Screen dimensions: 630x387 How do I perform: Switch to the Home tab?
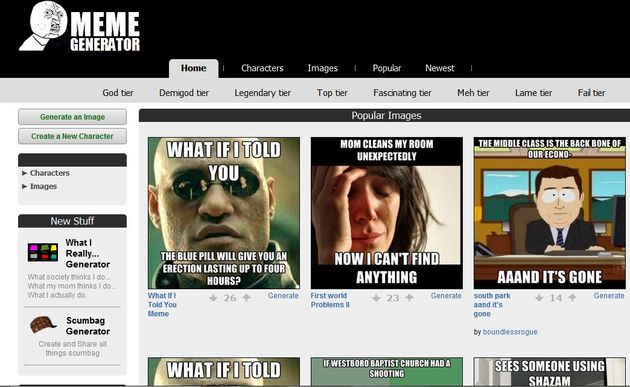pyautogui.click(x=194, y=68)
